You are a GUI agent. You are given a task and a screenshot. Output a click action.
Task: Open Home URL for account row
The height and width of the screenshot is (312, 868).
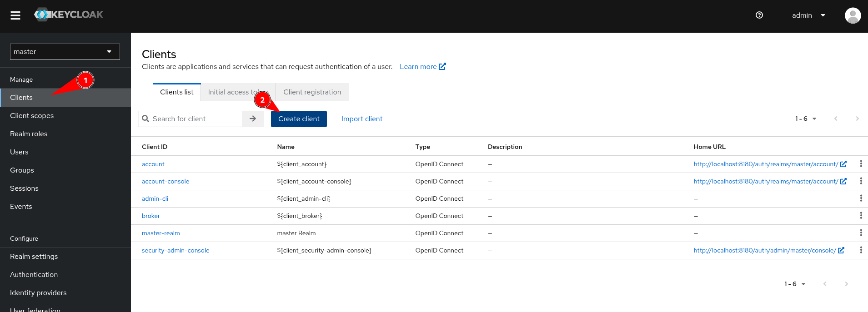770,164
